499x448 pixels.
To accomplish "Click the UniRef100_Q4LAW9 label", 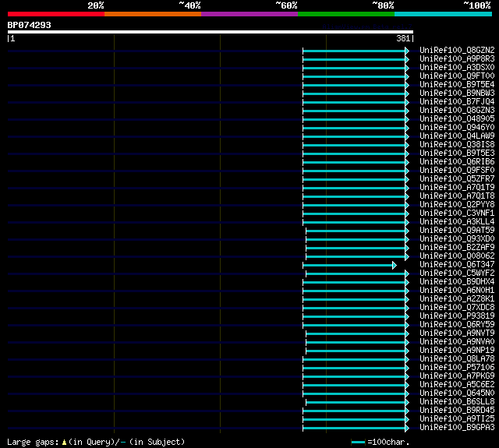I will [457, 136].
